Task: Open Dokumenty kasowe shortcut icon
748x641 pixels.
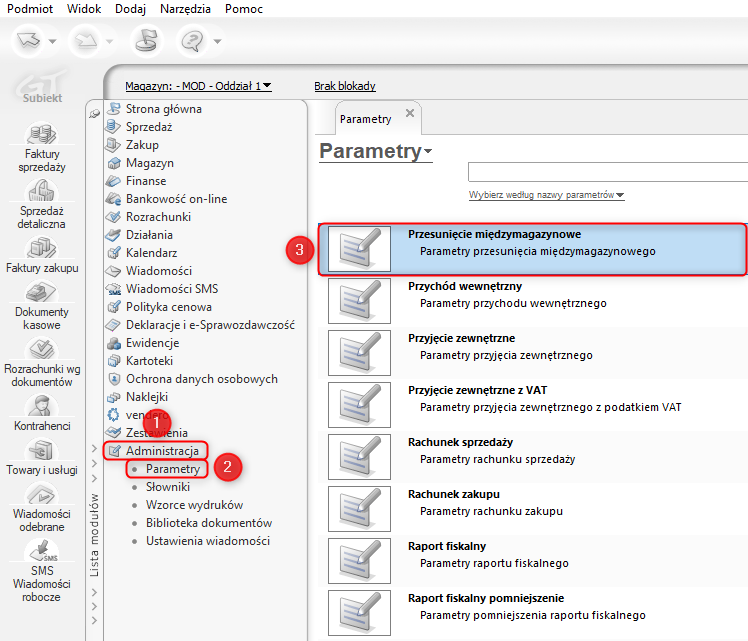Action: click(x=42, y=291)
